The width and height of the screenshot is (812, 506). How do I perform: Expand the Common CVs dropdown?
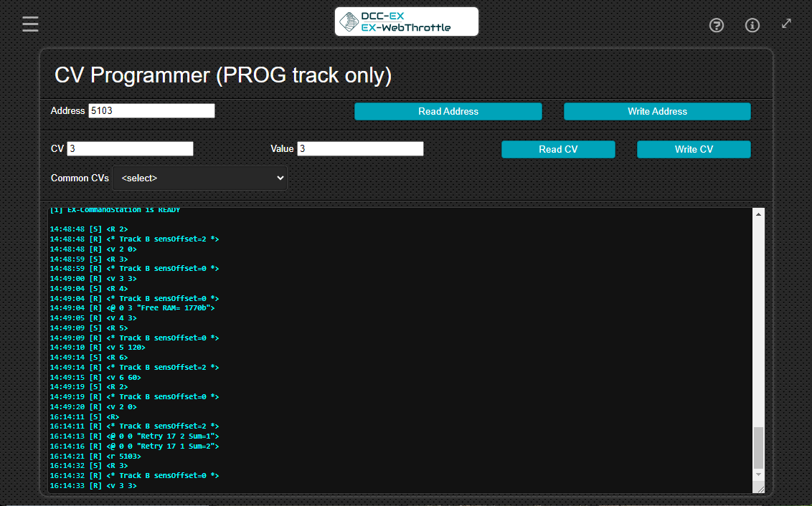point(199,178)
